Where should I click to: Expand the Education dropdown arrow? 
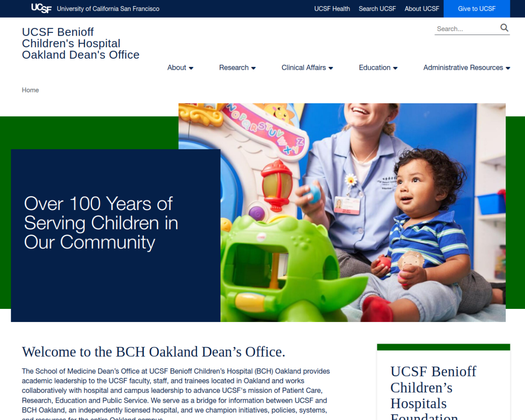click(x=395, y=68)
